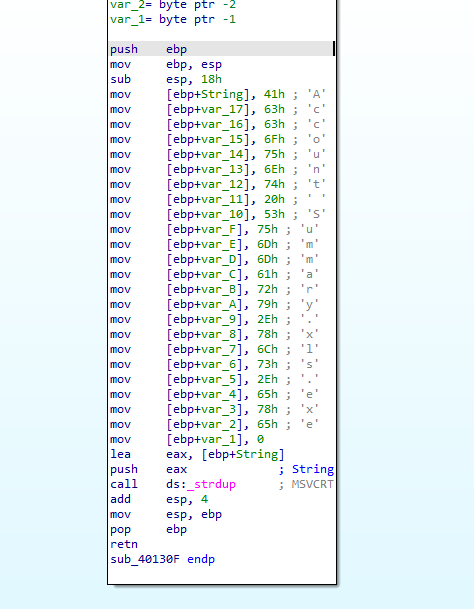Select the 'sub_40130F endp' line
The image size is (474, 609).
click(162, 560)
